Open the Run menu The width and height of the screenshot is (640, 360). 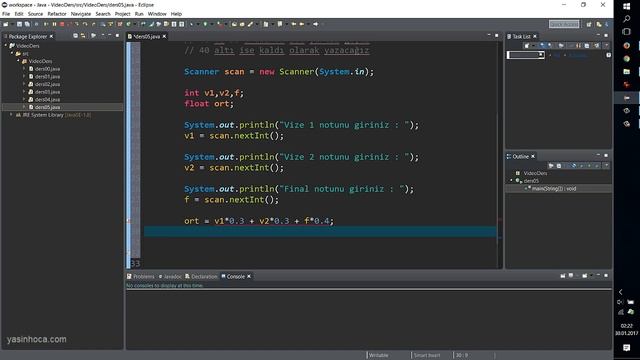tap(139, 14)
